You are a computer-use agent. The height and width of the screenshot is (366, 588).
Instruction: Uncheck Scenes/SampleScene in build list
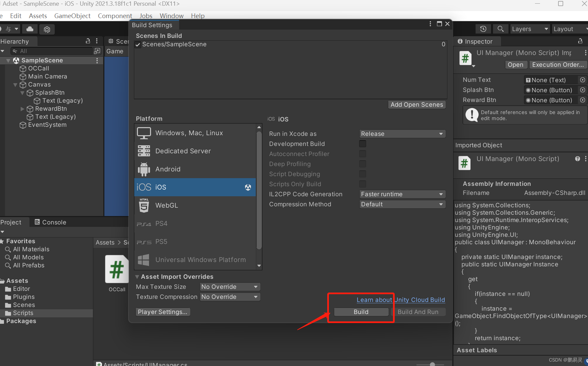[138, 45]
